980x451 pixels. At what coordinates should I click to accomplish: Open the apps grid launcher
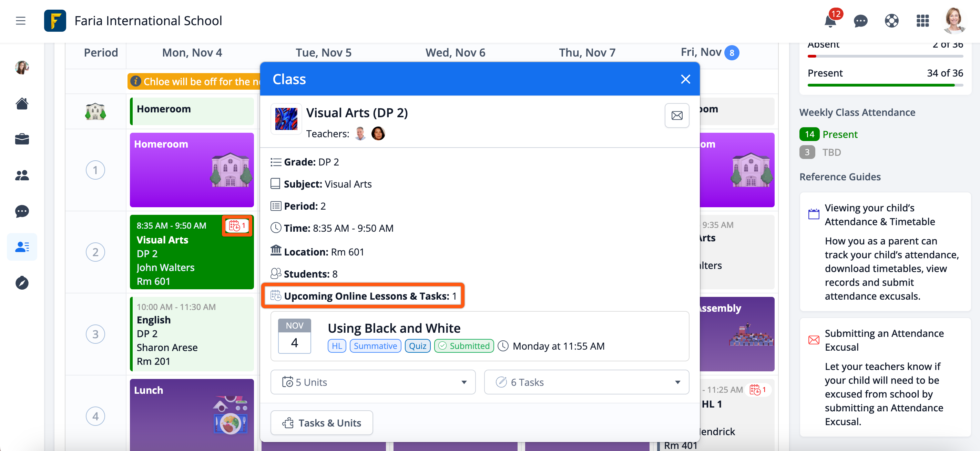(922, 21)
